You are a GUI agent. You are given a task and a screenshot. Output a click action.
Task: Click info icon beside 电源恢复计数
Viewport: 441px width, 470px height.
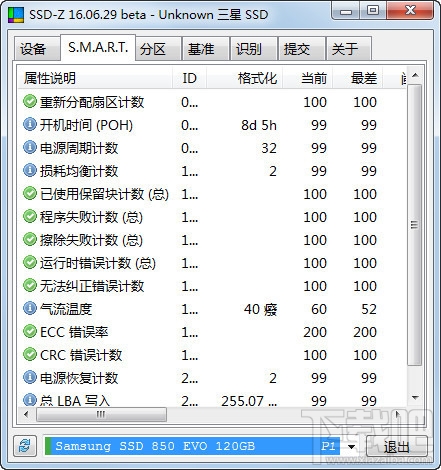pyautogui.click(x=30, y=377)
